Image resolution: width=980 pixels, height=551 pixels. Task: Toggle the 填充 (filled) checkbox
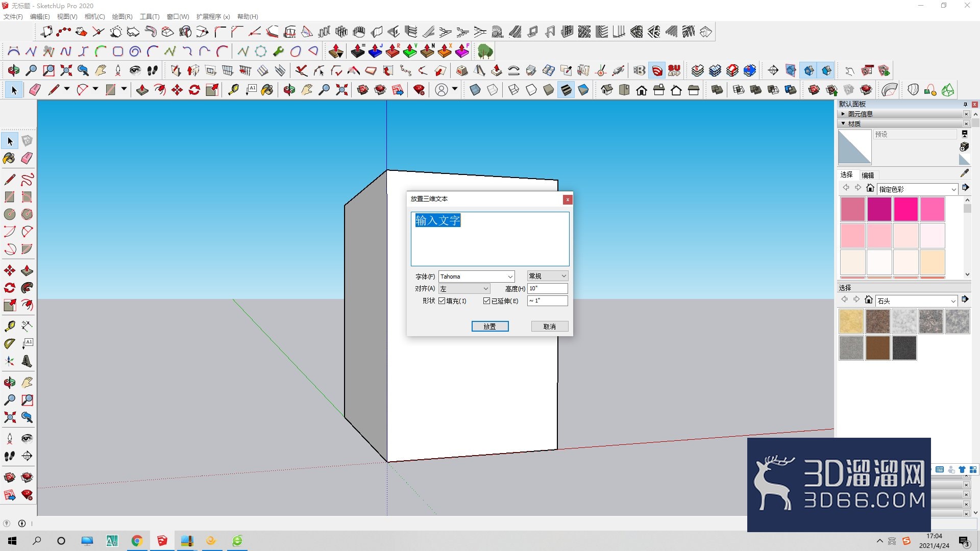pos(442,301)
